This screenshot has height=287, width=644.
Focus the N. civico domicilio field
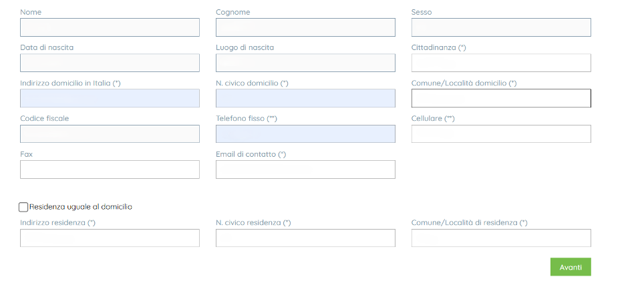coord(305,98)
